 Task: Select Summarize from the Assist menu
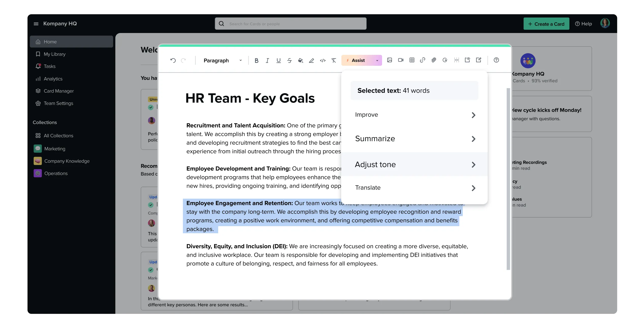pyautogui.click(x=415, y=138)
